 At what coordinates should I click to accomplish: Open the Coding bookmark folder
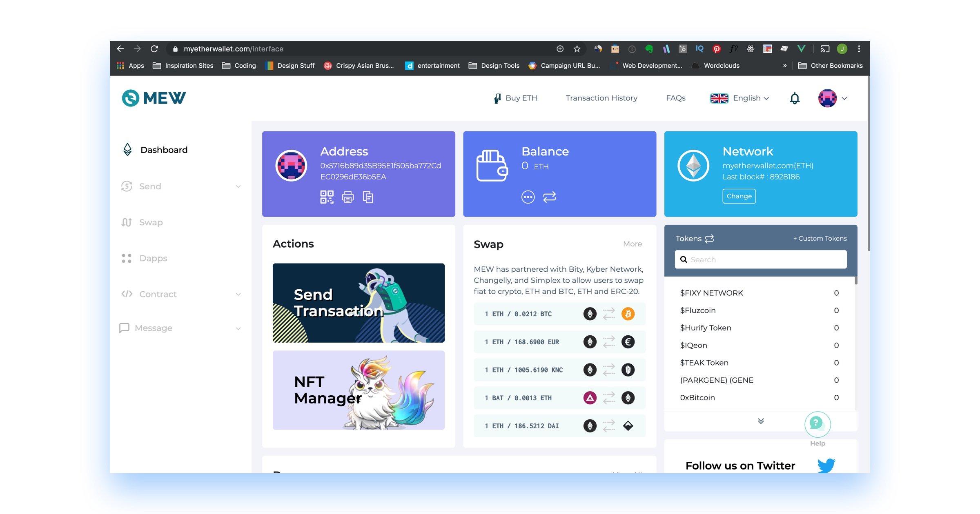point(239,66)
